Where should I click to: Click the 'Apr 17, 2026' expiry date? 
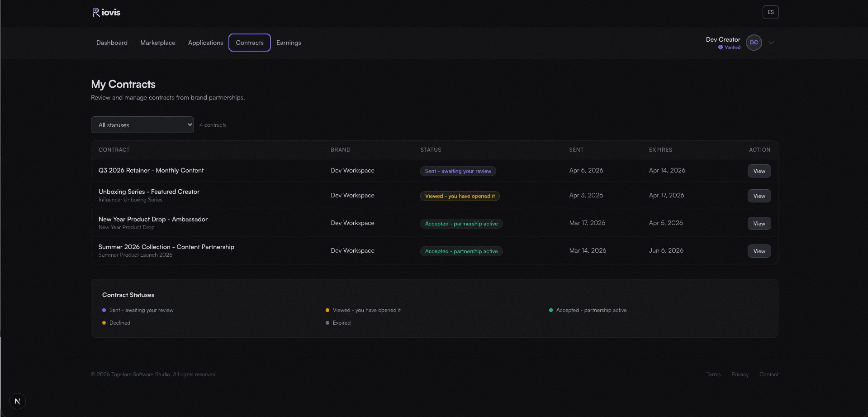click(667, 195)
